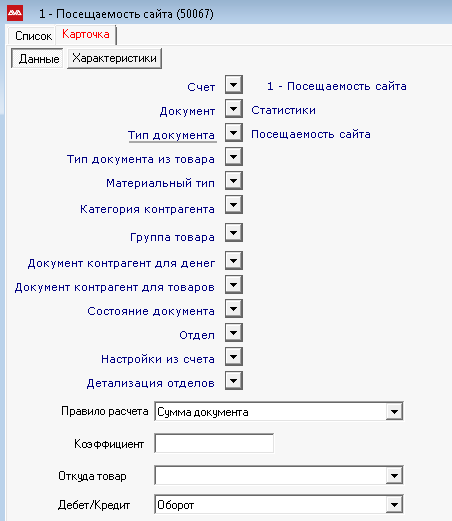Click the Данные button
Screen dimensions: 452x521
pyautogui.click(x=39, y=59)
